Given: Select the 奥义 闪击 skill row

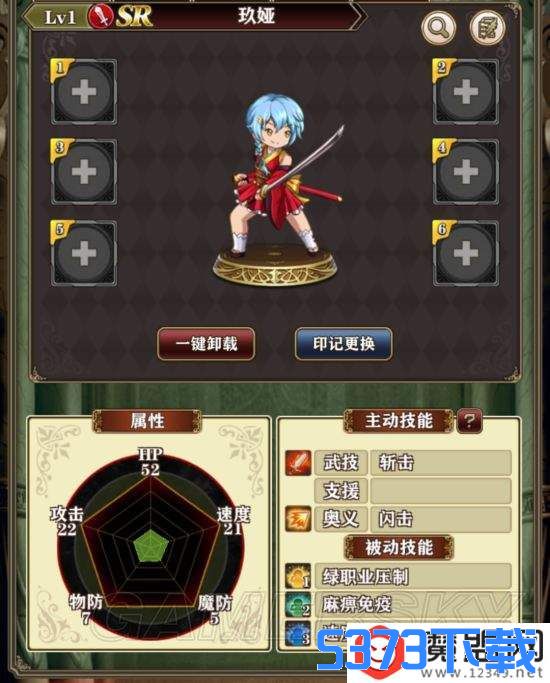Looking at the screenshot, I should tap(412, 519).
